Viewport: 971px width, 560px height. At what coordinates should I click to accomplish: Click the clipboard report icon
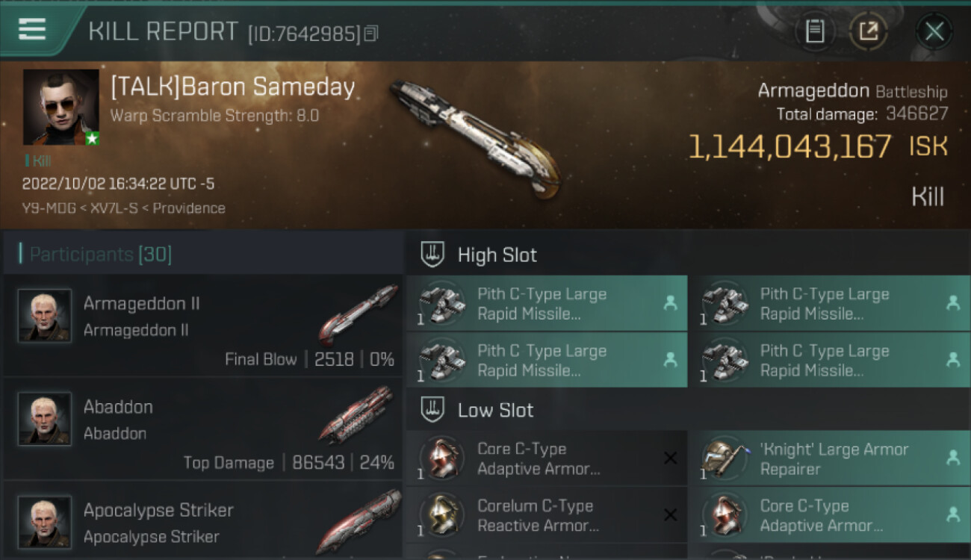point(815,31)
